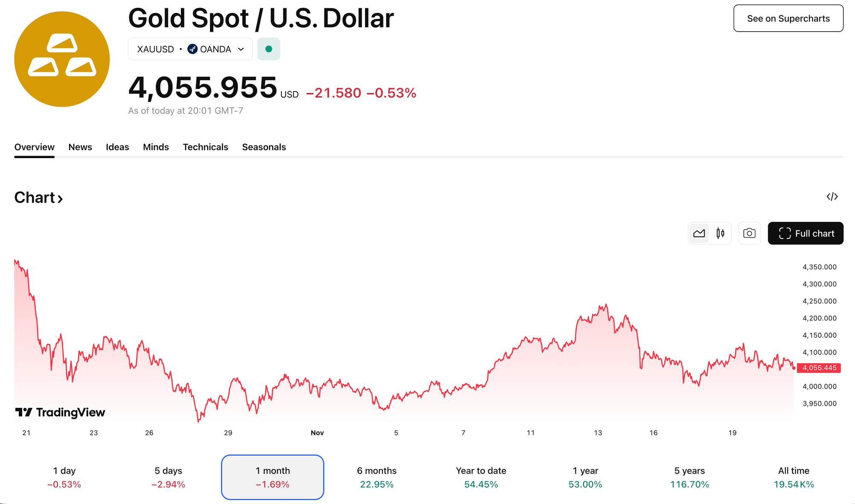The height and width of the screenshot is (504, 855).
Task: Switch to the Technicals tab
Action: (x=205, y=147)
